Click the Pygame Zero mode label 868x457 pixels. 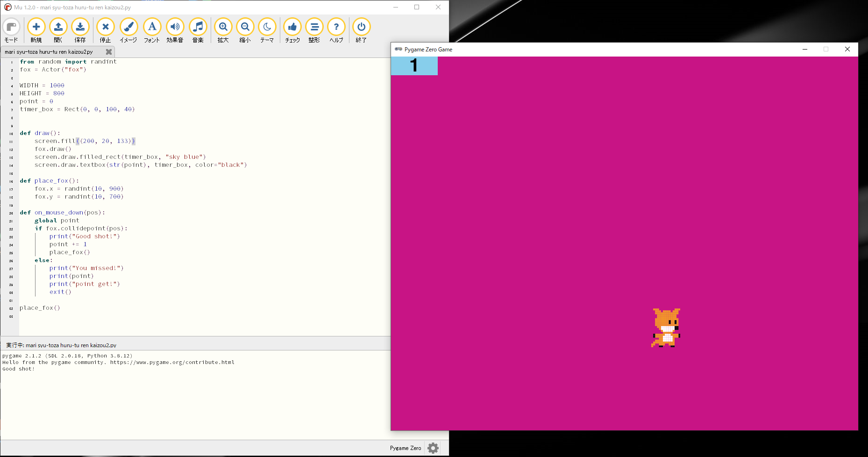[x=406, y=448]
